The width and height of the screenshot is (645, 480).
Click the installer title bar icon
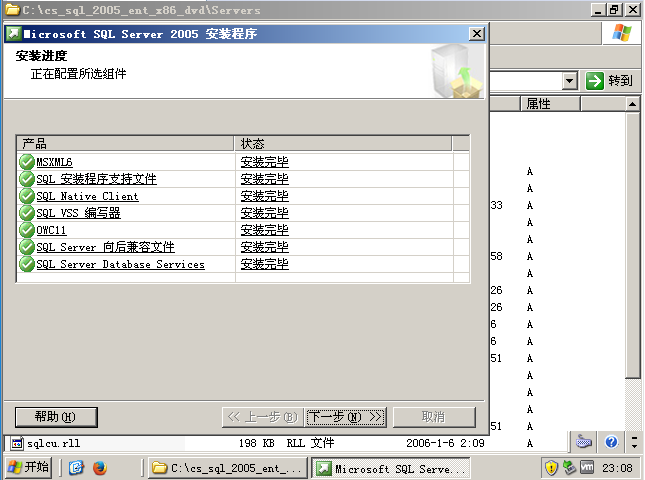[x=13, y=33]
